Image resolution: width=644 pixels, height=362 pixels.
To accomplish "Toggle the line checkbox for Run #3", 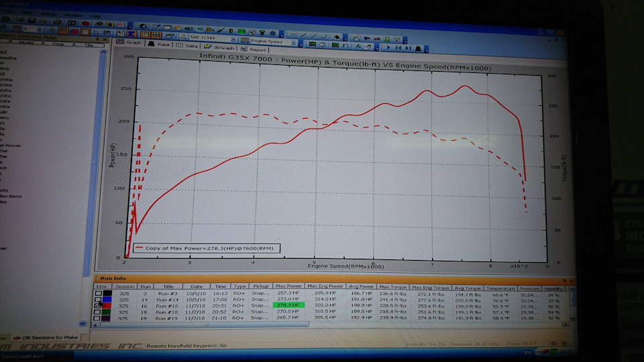I will point(98,293).
